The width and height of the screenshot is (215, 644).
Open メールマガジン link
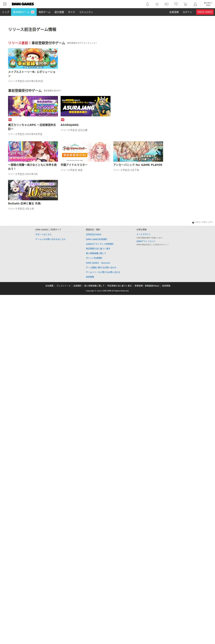click(x=143, y=234)
